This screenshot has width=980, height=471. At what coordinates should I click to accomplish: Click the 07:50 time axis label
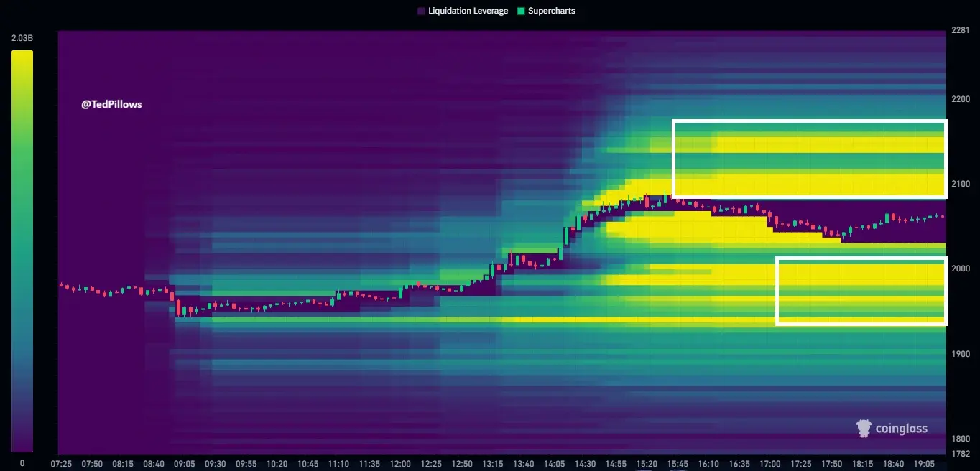[x=93, y=464]
